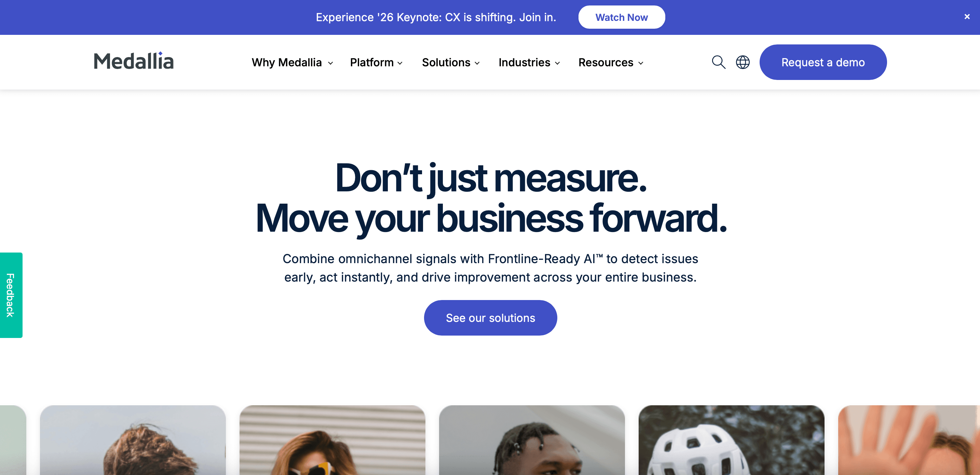
Task: Click the See our solutions button
Action: click(490, 318)
